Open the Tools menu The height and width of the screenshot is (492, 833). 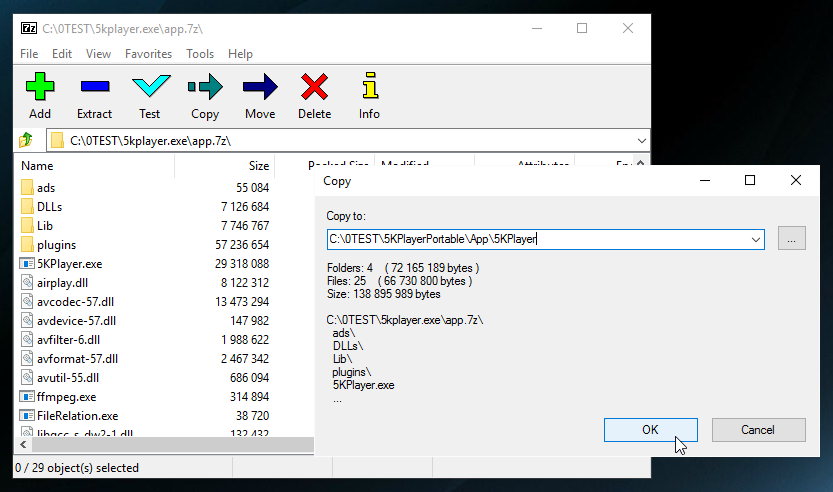pyautogui.click(x=200, y=54)
